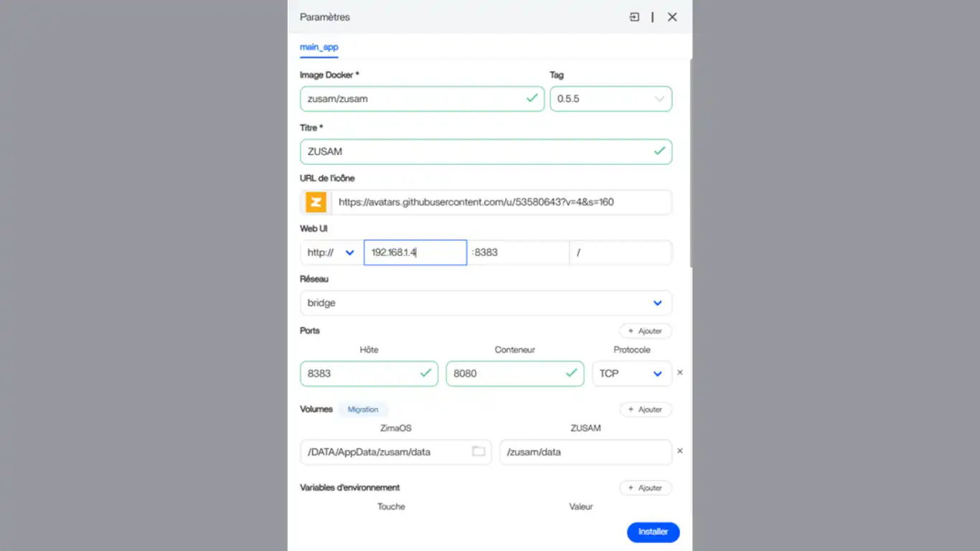Add a new port with Ajouter
This screenshot has height=551, width=980.
tap(646, 331)
